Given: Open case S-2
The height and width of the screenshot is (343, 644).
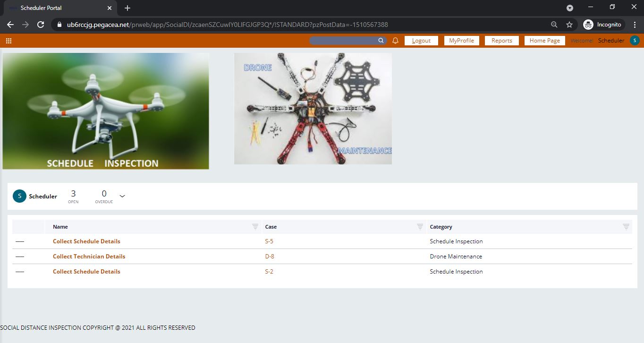Looking at the screenshot, I should [269, 272].
